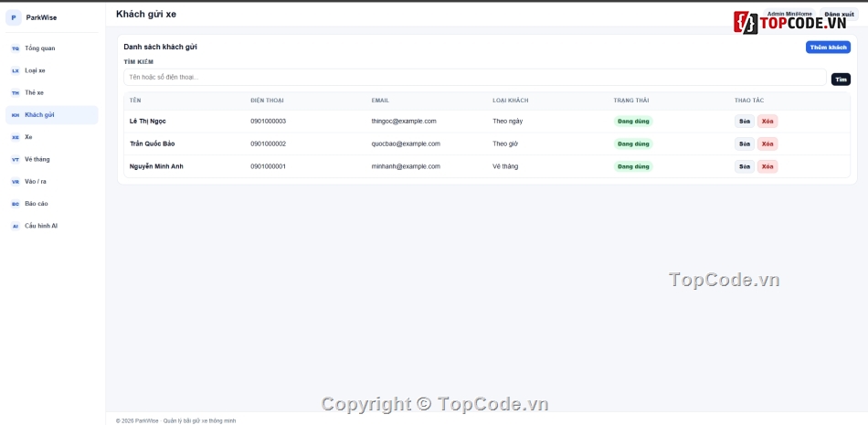Image resolution: width=868 pixels, height=425 pixels.
Task: Focus the name or phone search field
Action: (475, 78)
